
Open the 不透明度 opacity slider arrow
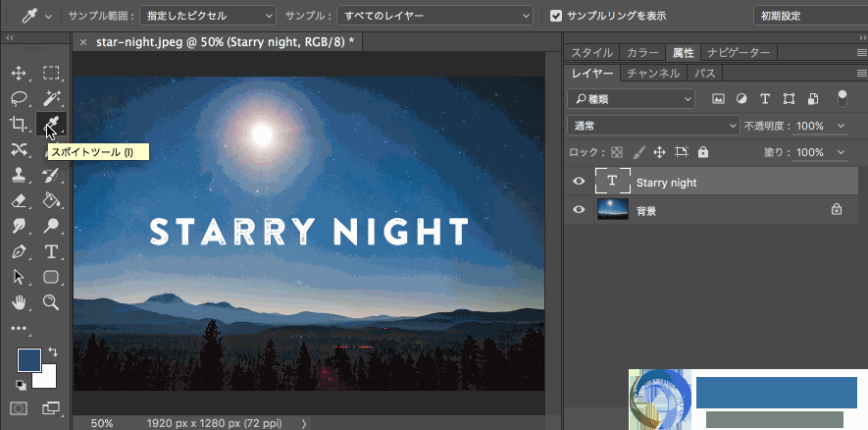(x=842, y=126)
